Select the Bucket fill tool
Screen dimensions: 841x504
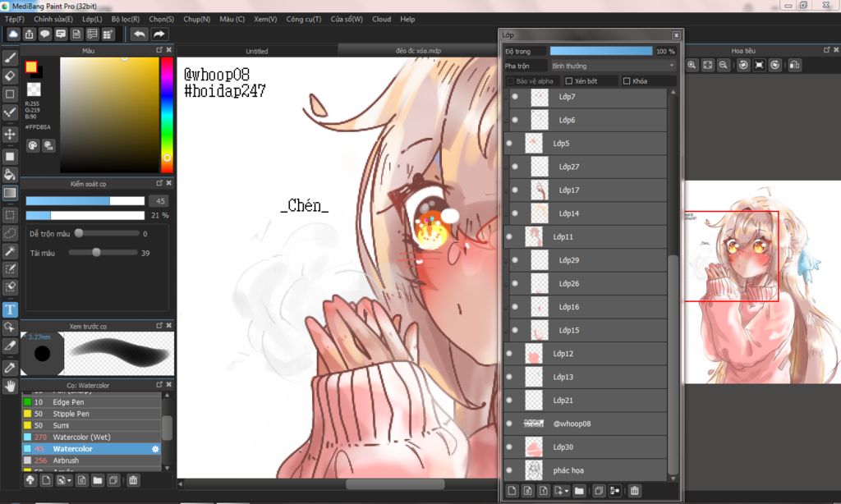(10, 174)
